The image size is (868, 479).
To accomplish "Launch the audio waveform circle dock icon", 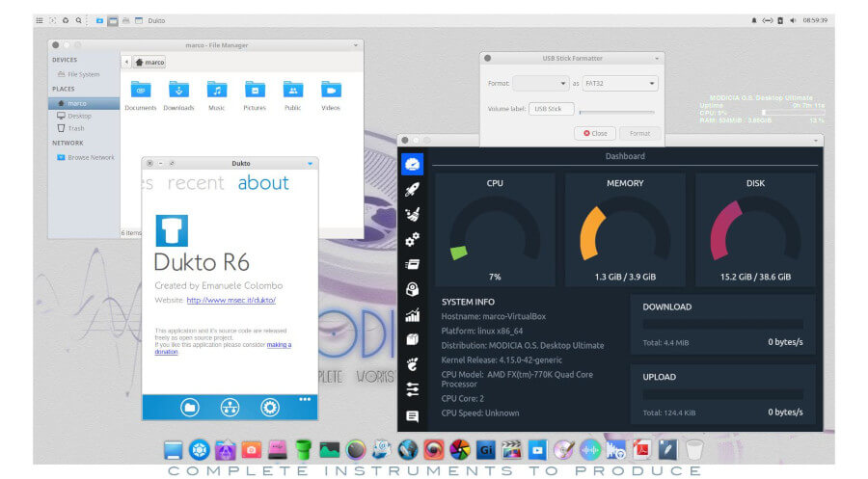I will (x=590, y=450).
